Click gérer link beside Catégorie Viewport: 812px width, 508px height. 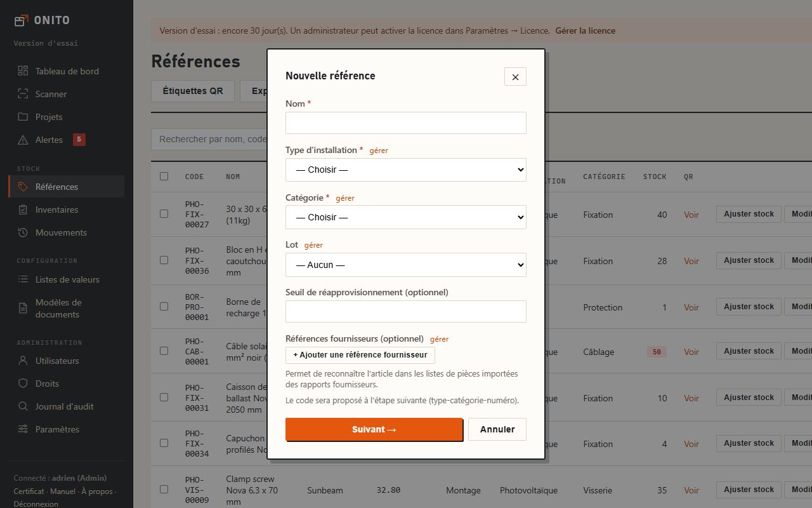point(345,198)
